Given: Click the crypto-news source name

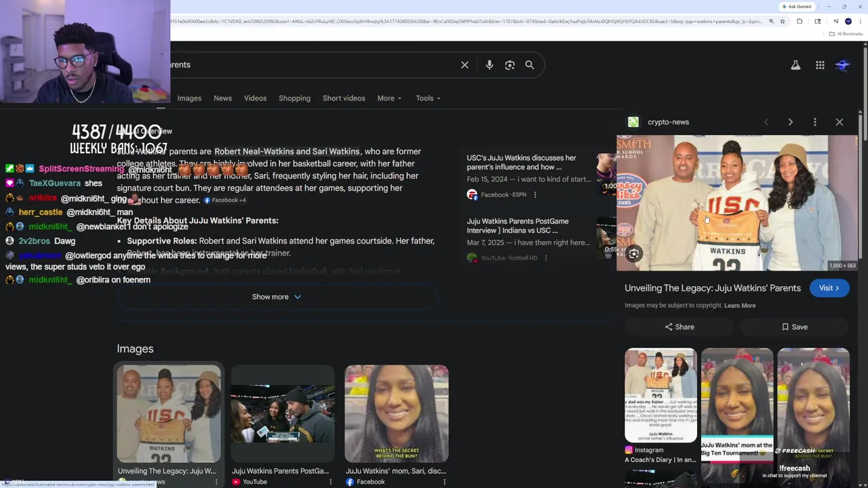Looking at the screenshot, I should [668, 122].
